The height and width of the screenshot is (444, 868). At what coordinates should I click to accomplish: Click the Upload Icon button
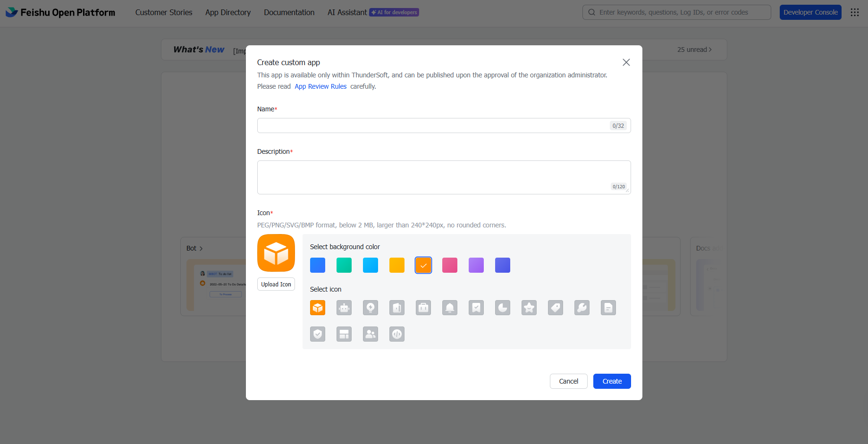point(276,284)
